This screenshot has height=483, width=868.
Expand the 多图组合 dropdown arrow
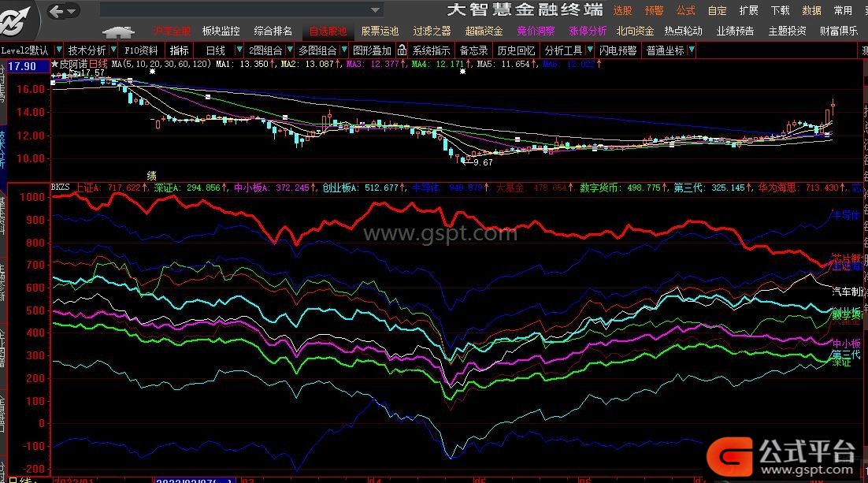pyautogui.click(x=343, y=50)
